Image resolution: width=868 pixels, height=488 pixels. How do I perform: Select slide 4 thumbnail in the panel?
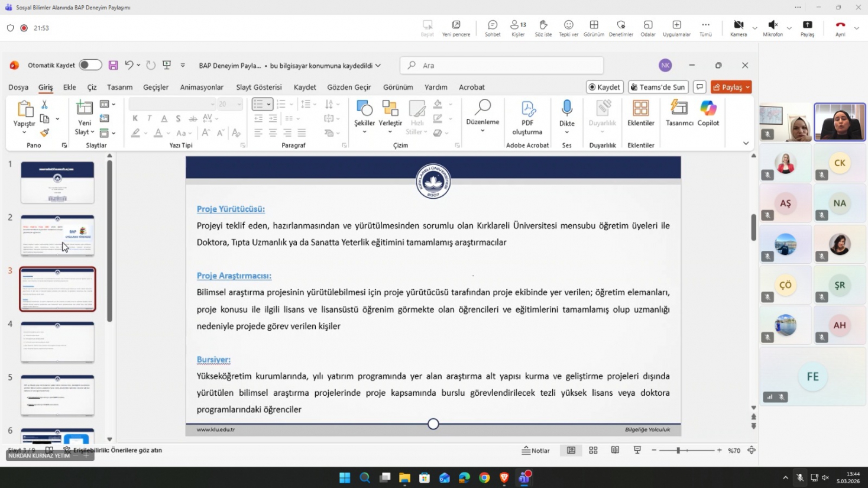pyautogui.click(x=57, y=342)
